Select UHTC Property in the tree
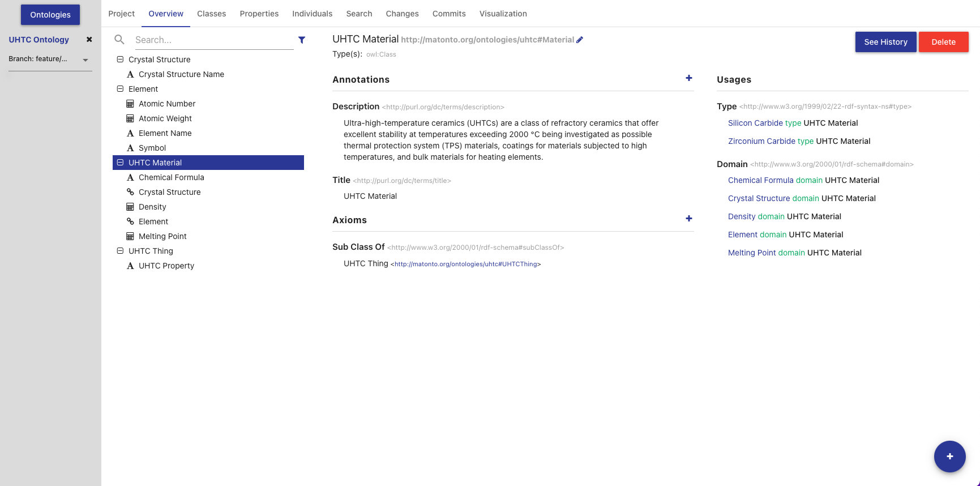This screenshot has width=980, height=486. (166, 266)
